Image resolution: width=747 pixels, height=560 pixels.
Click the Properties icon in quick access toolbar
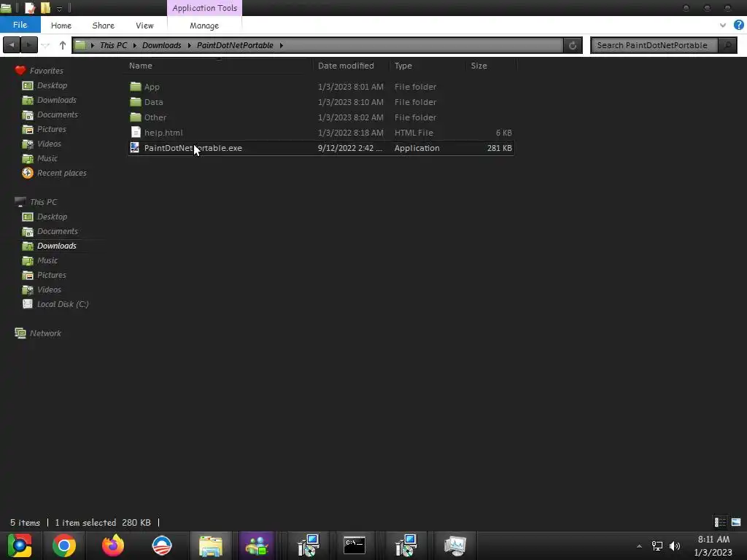pos(29,7)
